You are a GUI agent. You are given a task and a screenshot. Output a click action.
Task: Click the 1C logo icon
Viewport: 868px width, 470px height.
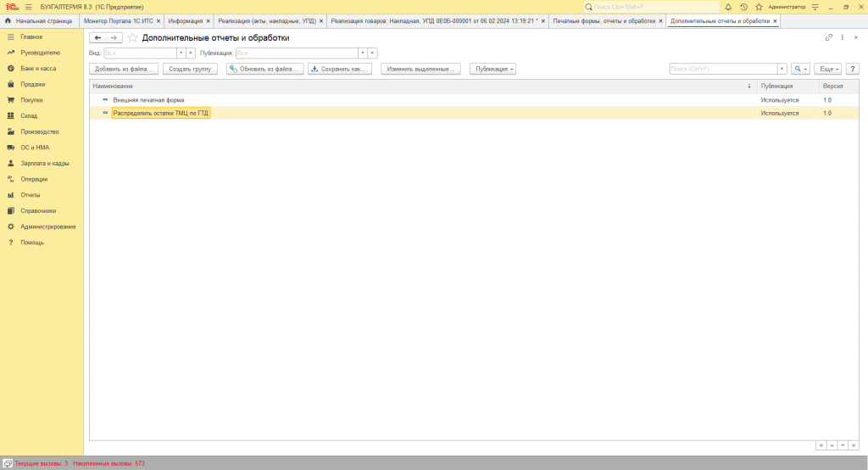[12, 7]
